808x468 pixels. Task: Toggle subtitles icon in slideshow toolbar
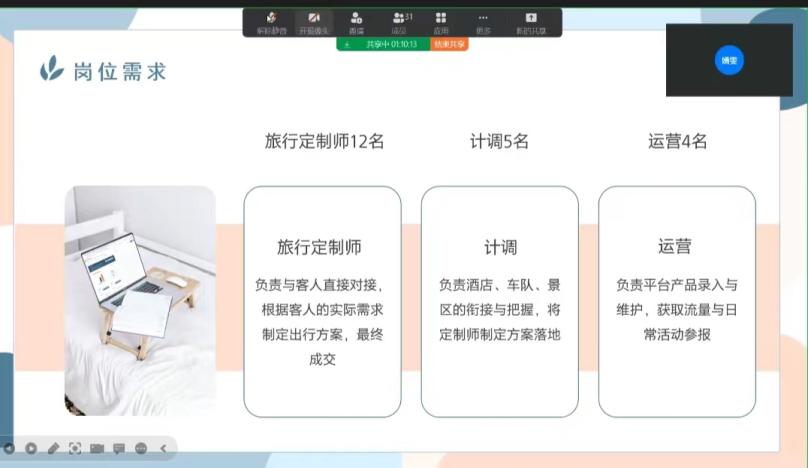[119, 448]
